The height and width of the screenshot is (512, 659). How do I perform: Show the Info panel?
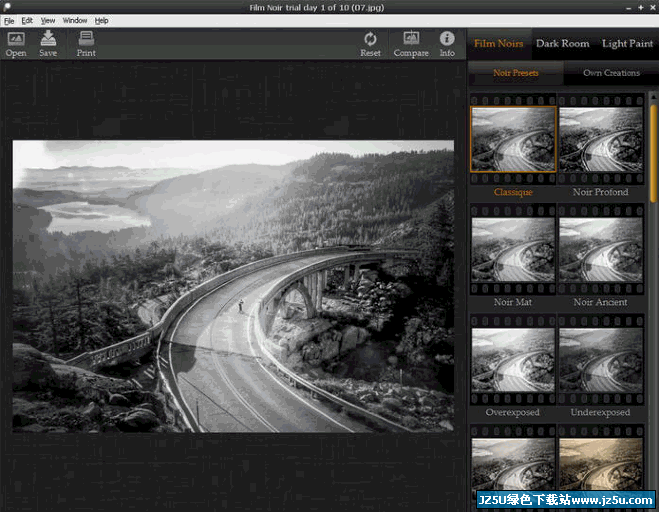tap(447, 44)
